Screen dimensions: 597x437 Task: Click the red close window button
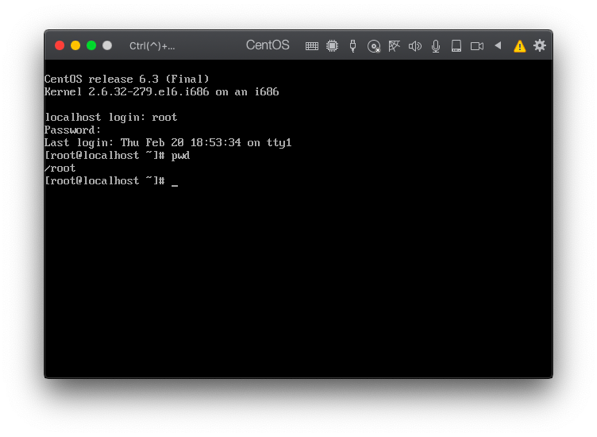pos(59,46)
